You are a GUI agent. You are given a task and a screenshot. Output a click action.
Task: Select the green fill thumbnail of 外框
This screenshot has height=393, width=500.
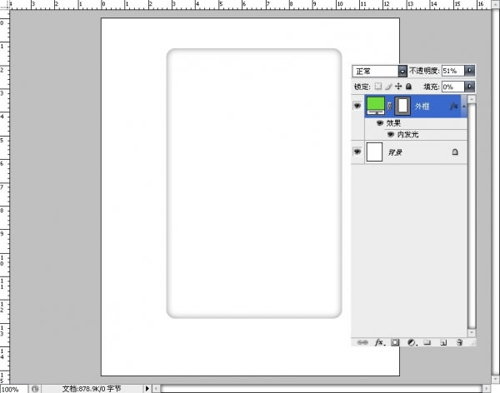click(x=376, y=105)
